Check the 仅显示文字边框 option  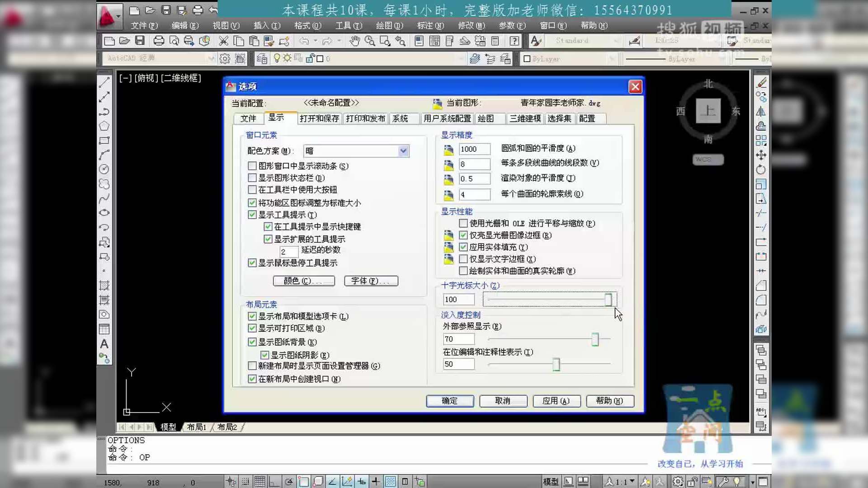pyautogui.click(x=463, y=259)
